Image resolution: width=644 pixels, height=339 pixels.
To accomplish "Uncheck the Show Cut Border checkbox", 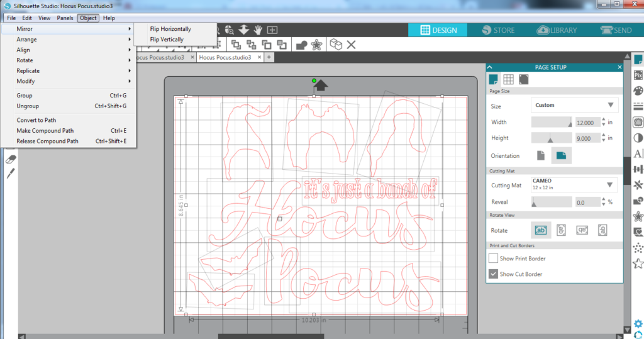I will tap(494, 274).
